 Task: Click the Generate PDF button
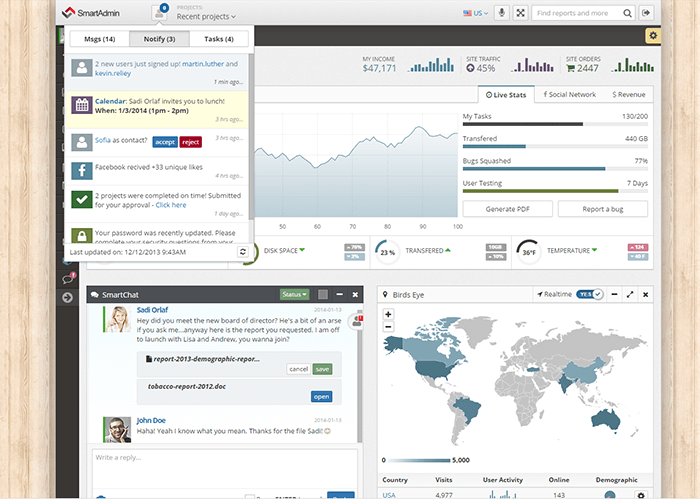point(506,208)
